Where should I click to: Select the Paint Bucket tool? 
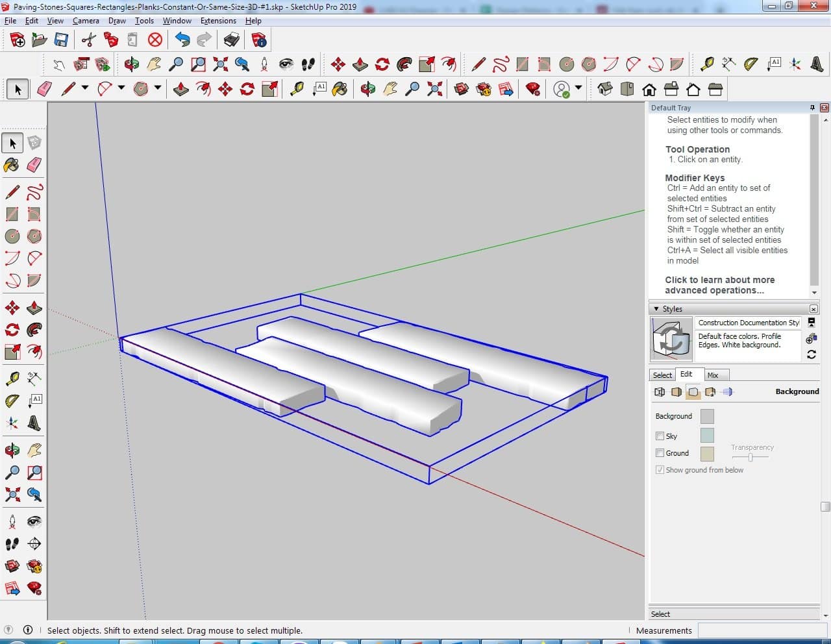(12, 165)
